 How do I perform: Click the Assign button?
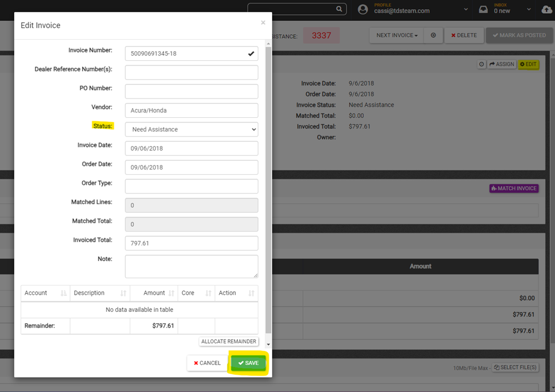click(501, 64)
